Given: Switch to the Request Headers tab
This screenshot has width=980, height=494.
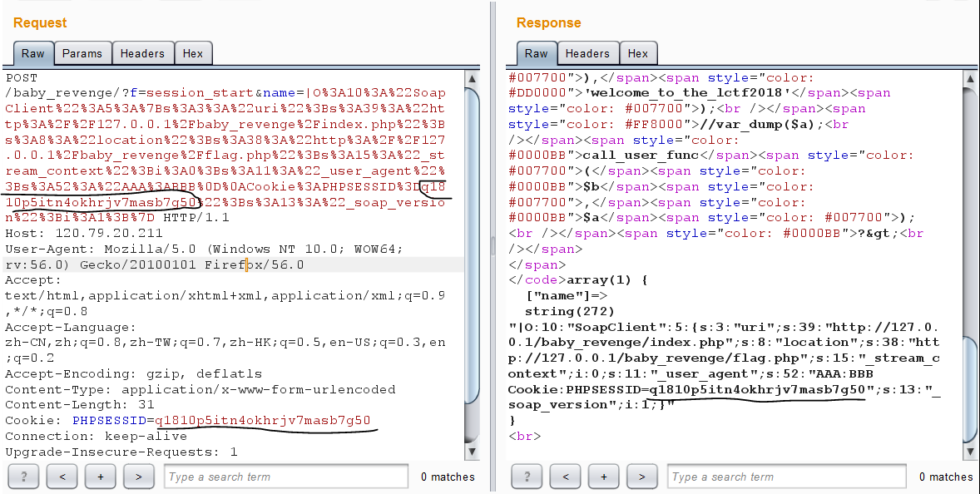Looking at the screenshot, I should pos(142,53).
